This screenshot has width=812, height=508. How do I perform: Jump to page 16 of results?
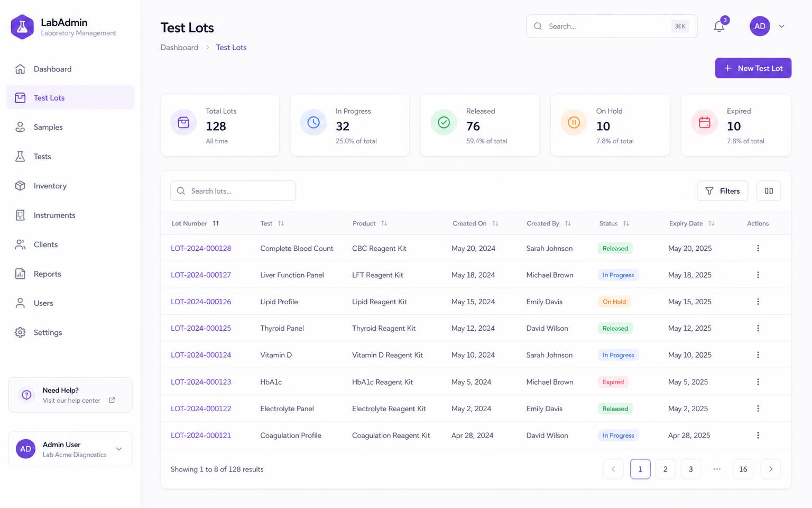coord(743,469)
